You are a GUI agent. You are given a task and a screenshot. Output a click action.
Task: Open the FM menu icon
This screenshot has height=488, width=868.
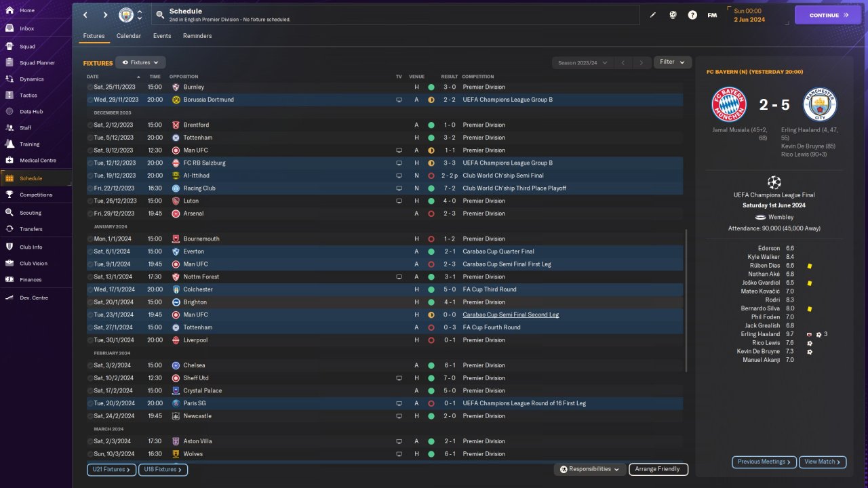click(712, 15)
